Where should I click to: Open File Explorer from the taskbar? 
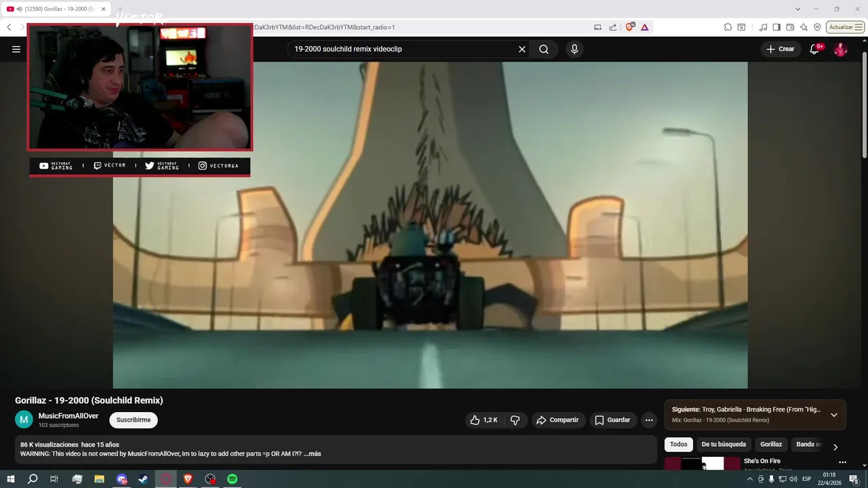(x=99, y=479)
